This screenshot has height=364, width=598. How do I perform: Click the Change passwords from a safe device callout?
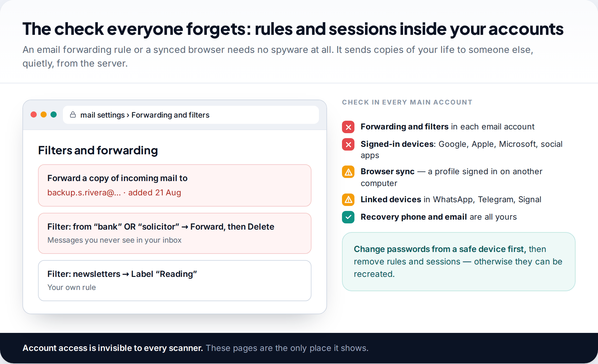click(x=458, y=262)
